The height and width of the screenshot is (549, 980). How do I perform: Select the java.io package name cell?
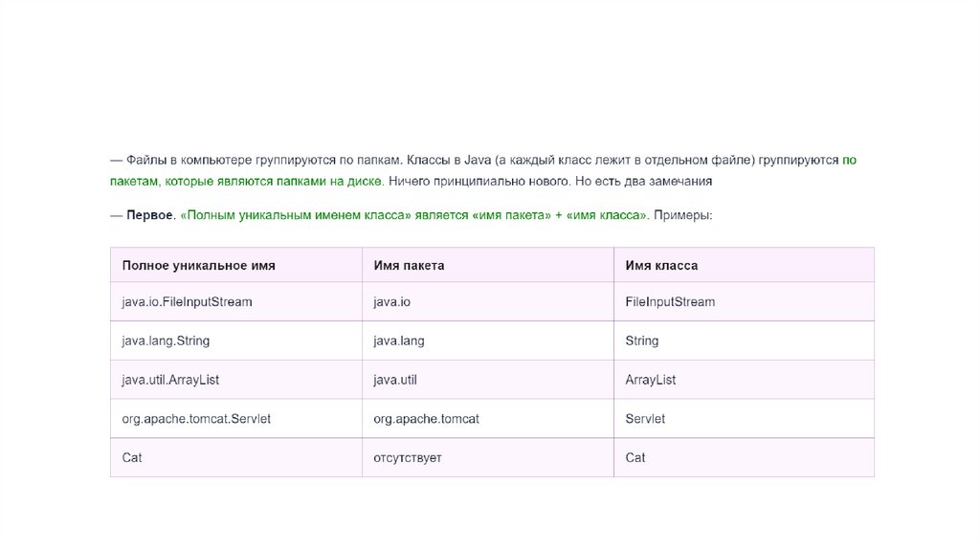coord(391,302)
